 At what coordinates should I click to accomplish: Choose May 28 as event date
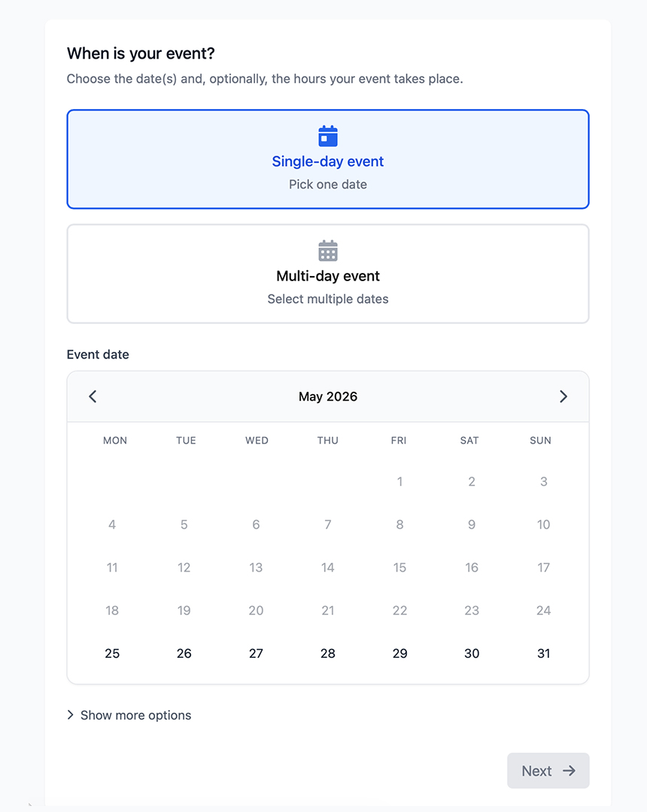pyautogui.click(x=328, y=653)
